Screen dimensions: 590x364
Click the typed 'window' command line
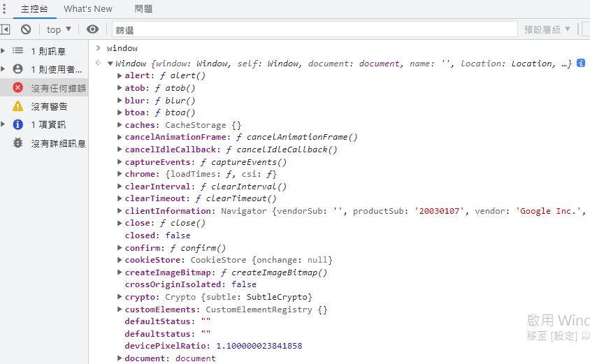(122, 48)
